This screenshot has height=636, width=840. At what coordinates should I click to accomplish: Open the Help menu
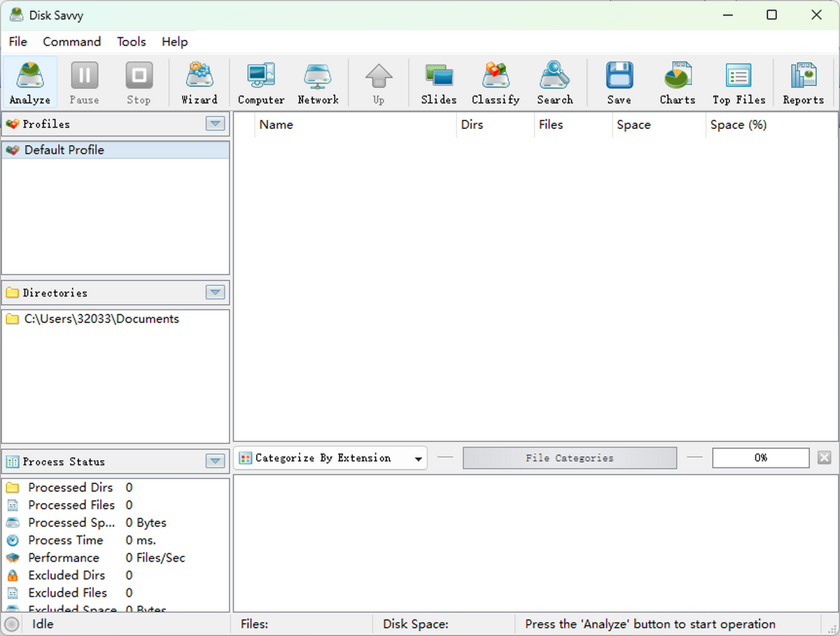pos(174,42)
